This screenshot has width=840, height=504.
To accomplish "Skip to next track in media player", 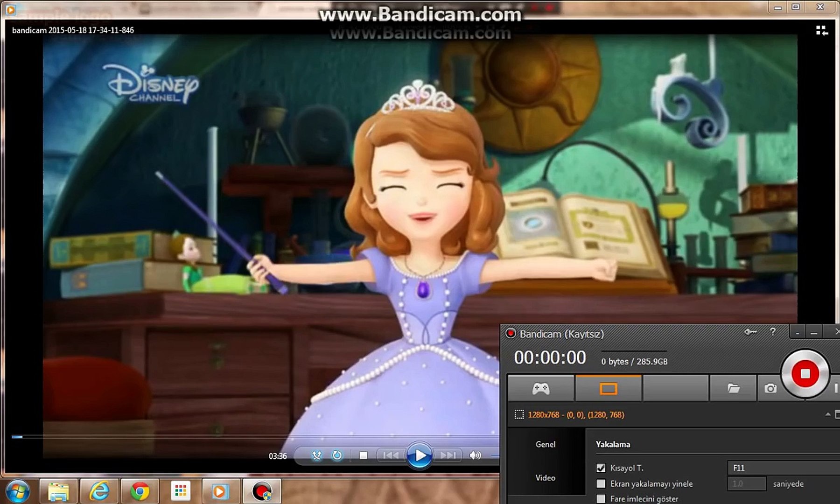I will coord(448,455).
